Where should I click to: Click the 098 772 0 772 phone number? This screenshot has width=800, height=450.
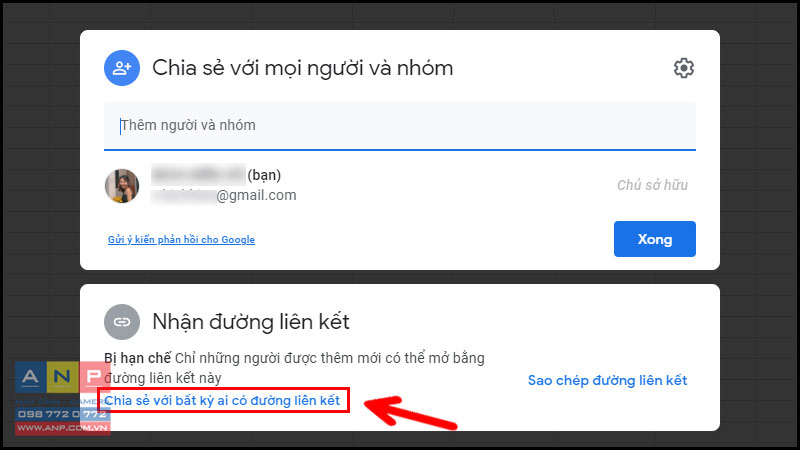tap(62, 414)
